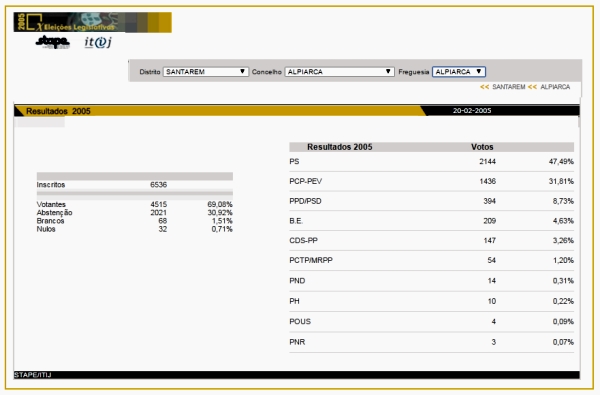This screenshot has height=395, width=600.
Task: Click the CDS-PP party name
Action: click(x=303, y=240)
